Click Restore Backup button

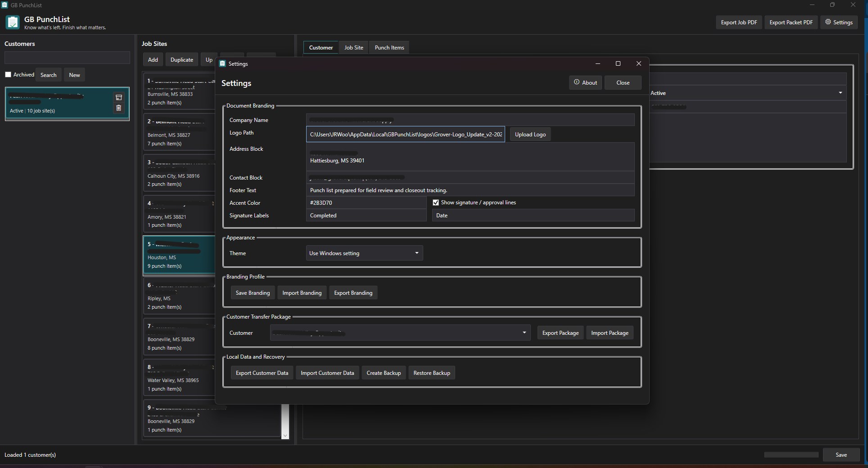(x=432, y=373)
